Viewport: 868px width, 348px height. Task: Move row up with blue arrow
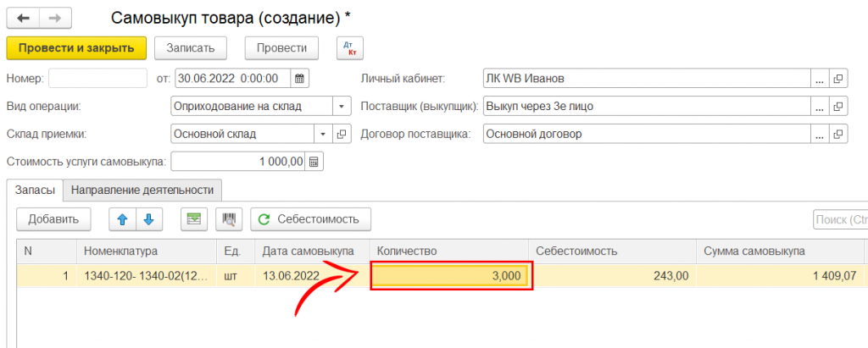[122, 219]
